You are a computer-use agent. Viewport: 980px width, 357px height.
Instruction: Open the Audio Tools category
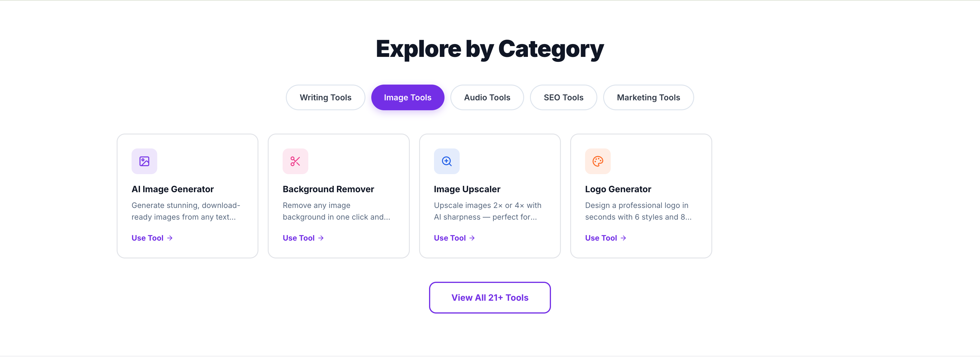487,97
